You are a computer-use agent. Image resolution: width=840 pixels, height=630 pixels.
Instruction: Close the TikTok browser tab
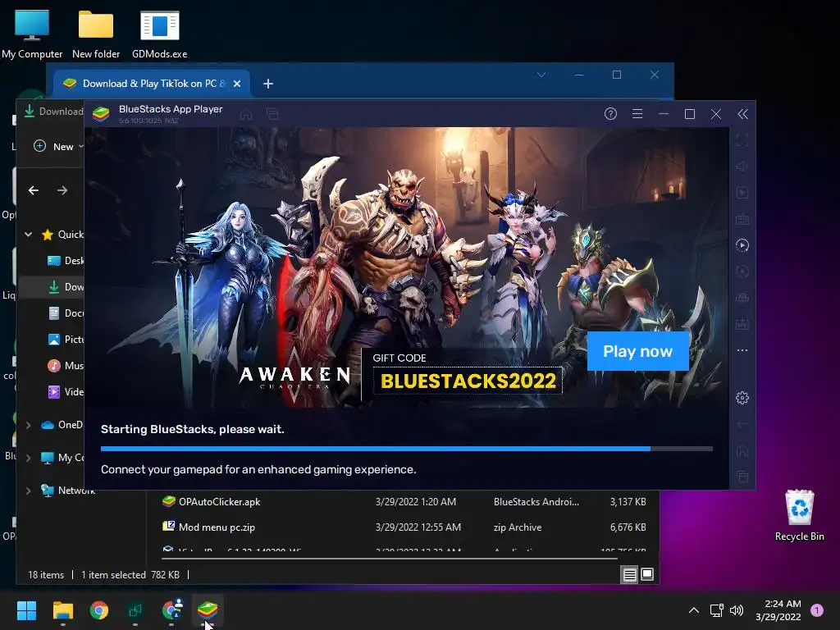[x=237, y=84]
